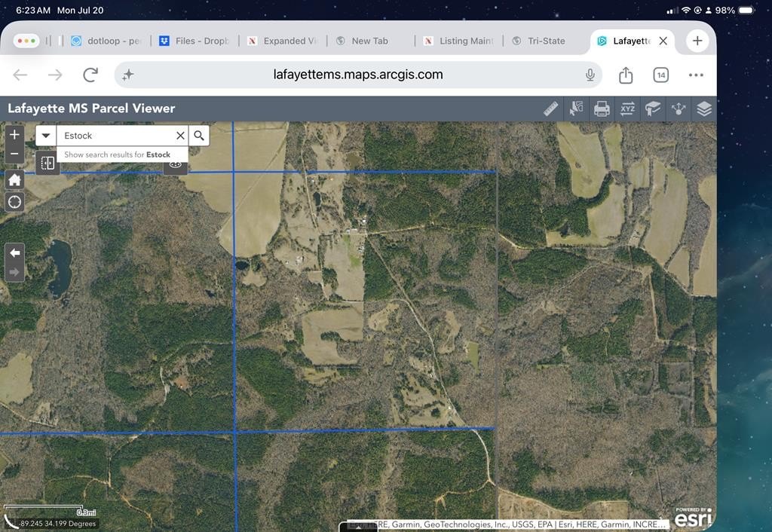Open the Select features tool
This screenshot has width=772, height=532.
coord(576,109)
